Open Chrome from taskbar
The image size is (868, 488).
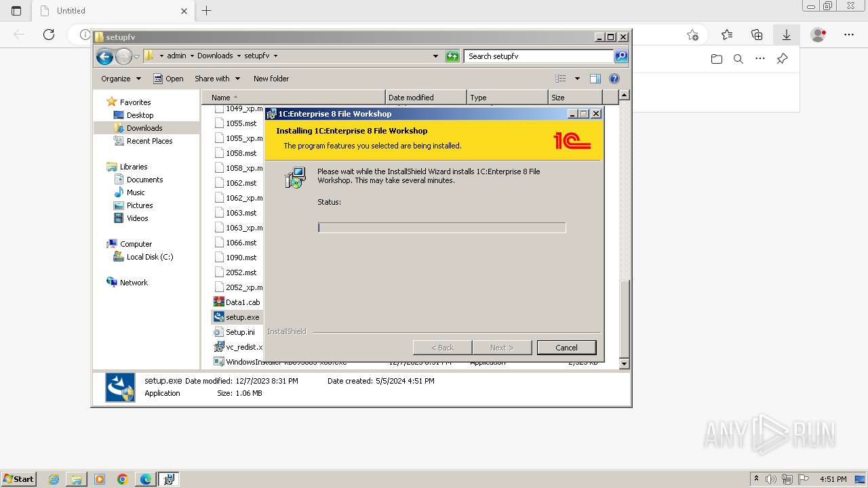[123, 479]
